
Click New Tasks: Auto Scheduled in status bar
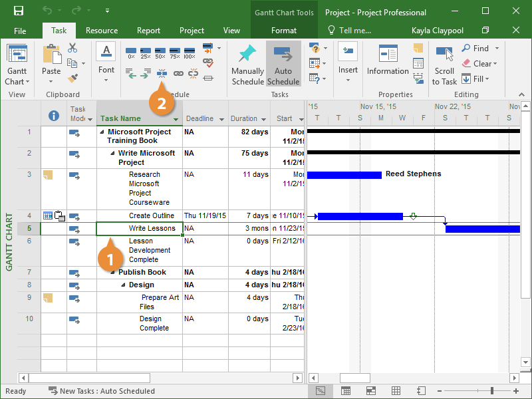[101, 391]
